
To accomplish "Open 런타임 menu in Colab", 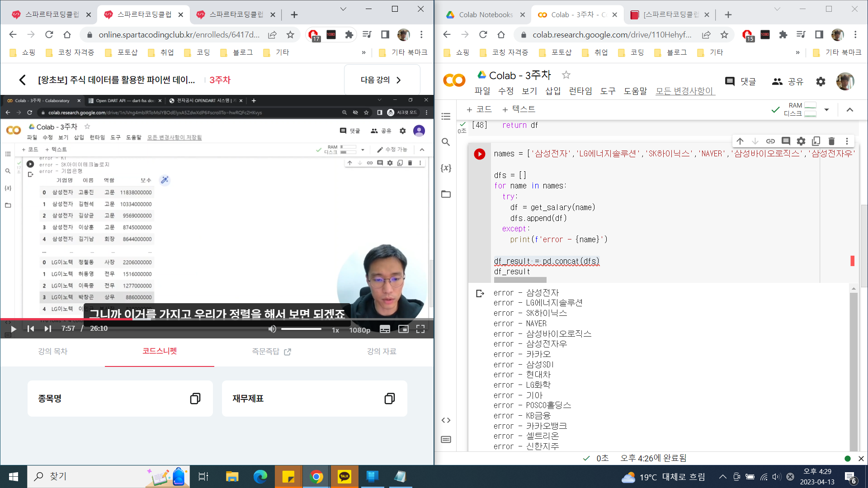I will pyautogui.click(x=580, y=91).
